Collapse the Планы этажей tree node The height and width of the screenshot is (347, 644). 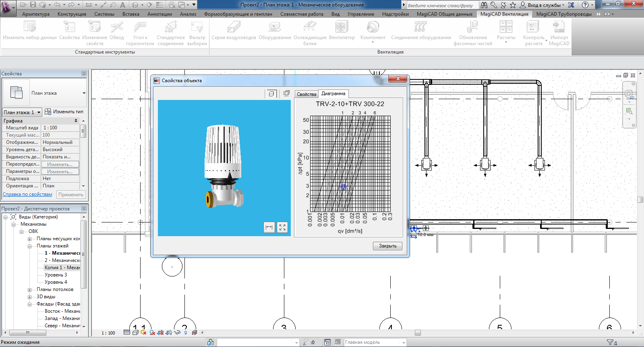[x=29, y=246]
